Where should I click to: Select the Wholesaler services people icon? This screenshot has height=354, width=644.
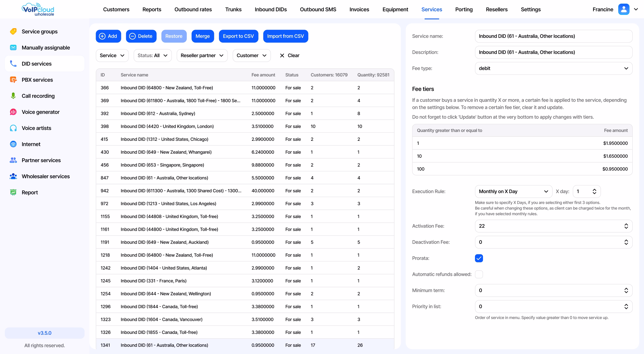(13, 176)
